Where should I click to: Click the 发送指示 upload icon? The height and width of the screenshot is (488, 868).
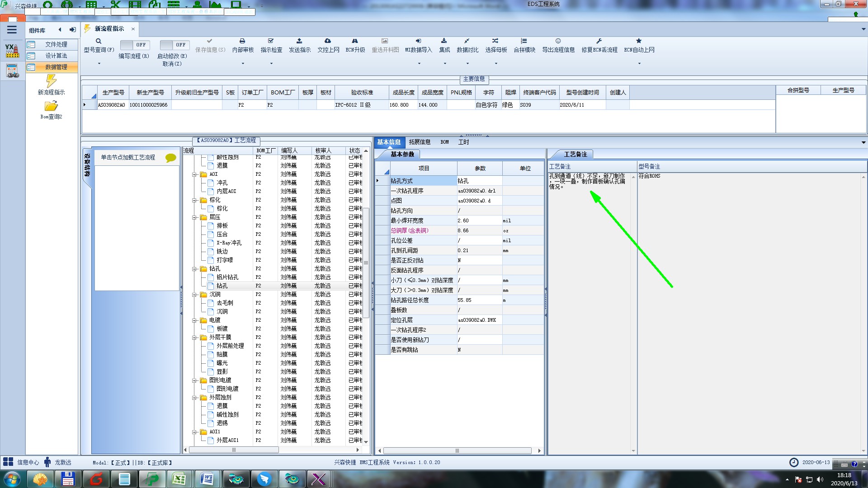[x=299, y=41]
